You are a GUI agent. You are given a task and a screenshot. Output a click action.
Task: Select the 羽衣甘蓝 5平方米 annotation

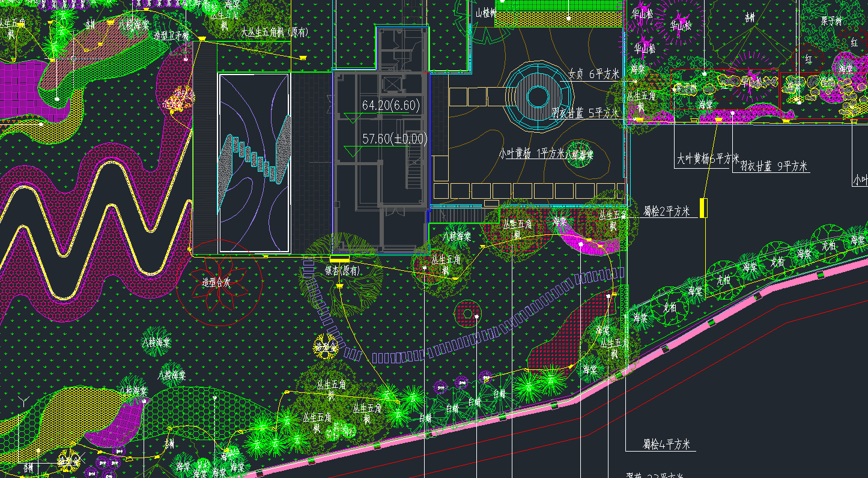pyautogui.click(x=585, y=112)
